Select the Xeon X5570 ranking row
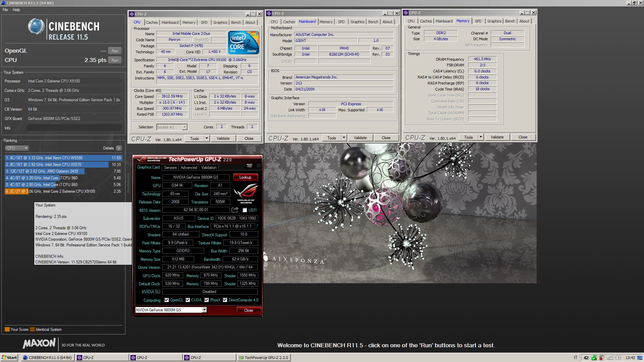This screenshot has height=362, width=644. point(63,165)
